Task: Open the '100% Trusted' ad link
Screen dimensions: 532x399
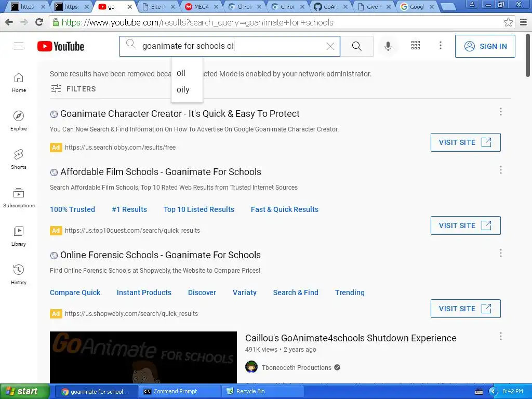Action: point(72,209)
